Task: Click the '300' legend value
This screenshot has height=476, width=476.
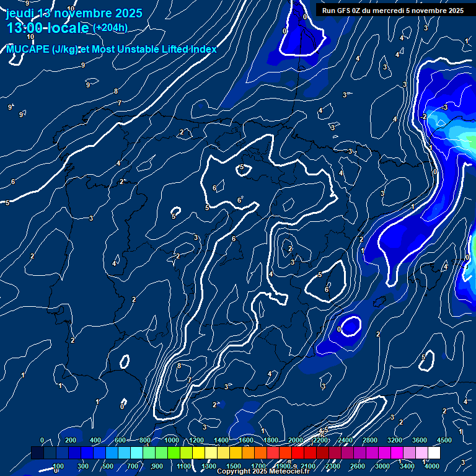Action: click(83, 466)
